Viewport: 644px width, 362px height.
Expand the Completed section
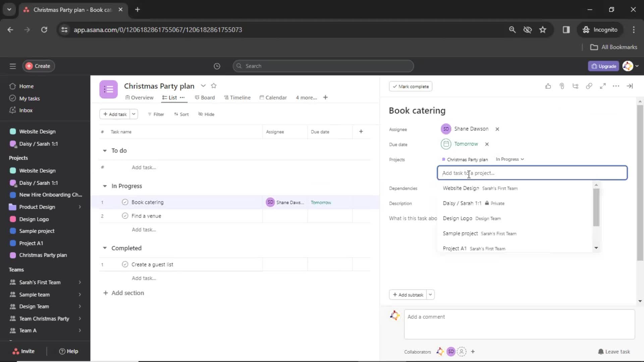pos(105,247)
